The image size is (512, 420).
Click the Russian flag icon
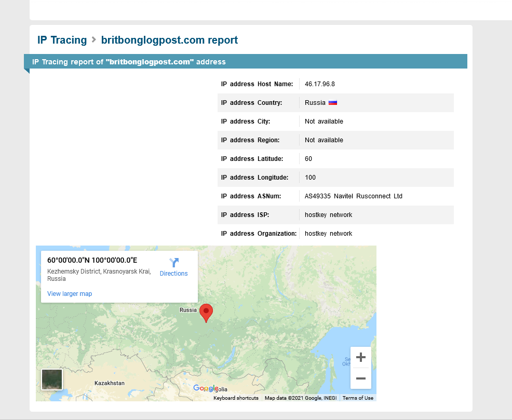click(333, 103)
